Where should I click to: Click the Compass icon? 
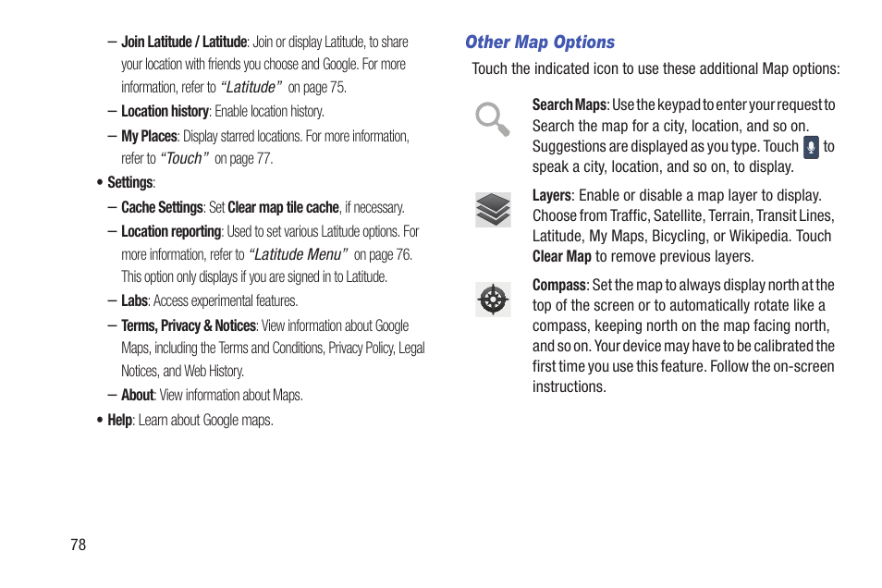point(493,300)
